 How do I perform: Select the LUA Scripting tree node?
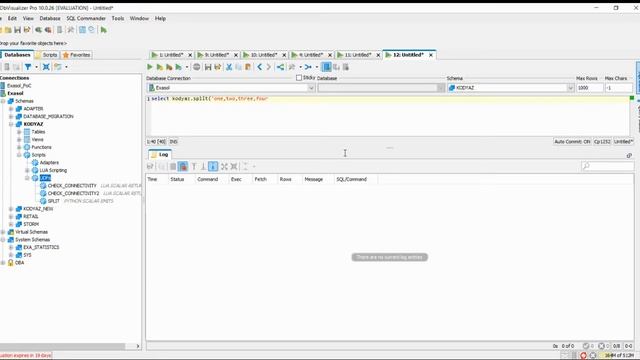pos(53,170)
